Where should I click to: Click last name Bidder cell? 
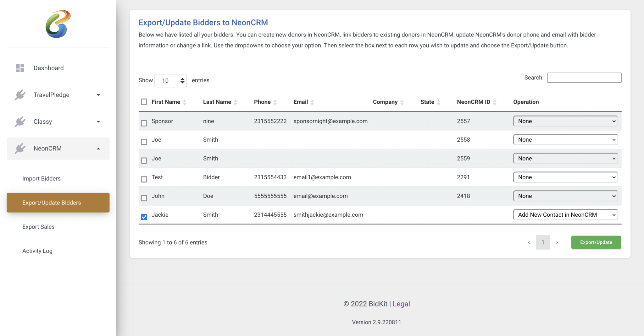coord(211,177)
